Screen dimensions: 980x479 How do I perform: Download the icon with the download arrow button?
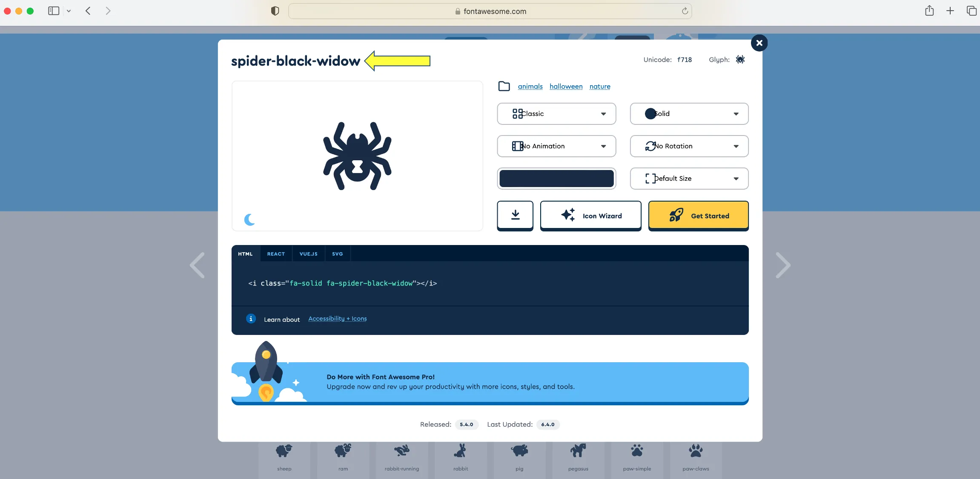click(x=515, y=216)
